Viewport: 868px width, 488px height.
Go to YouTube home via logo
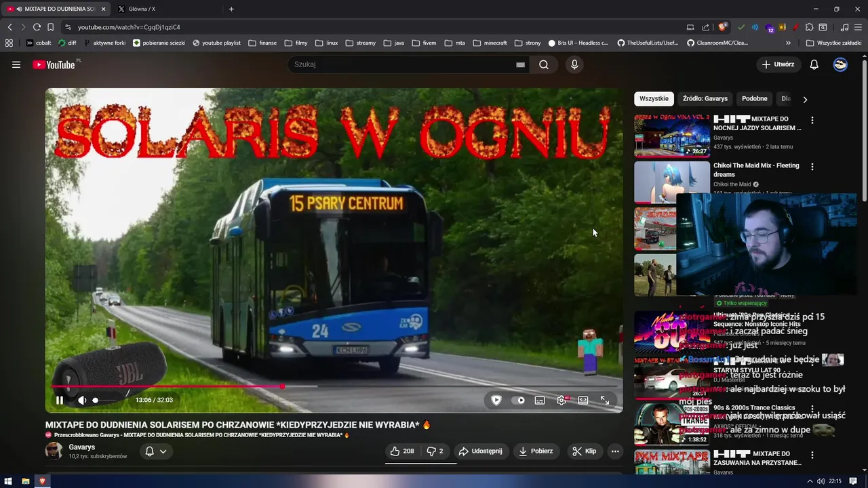54,64
